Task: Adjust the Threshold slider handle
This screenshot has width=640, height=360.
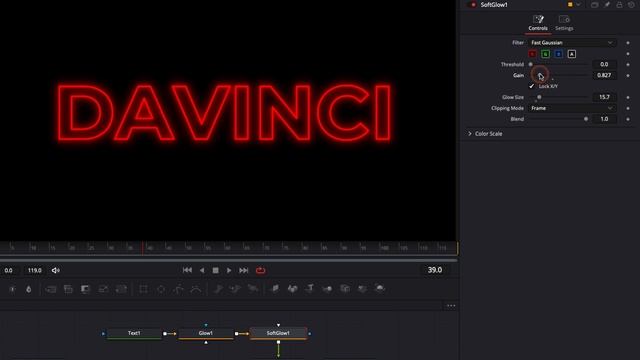Action: tap(531, 64)
